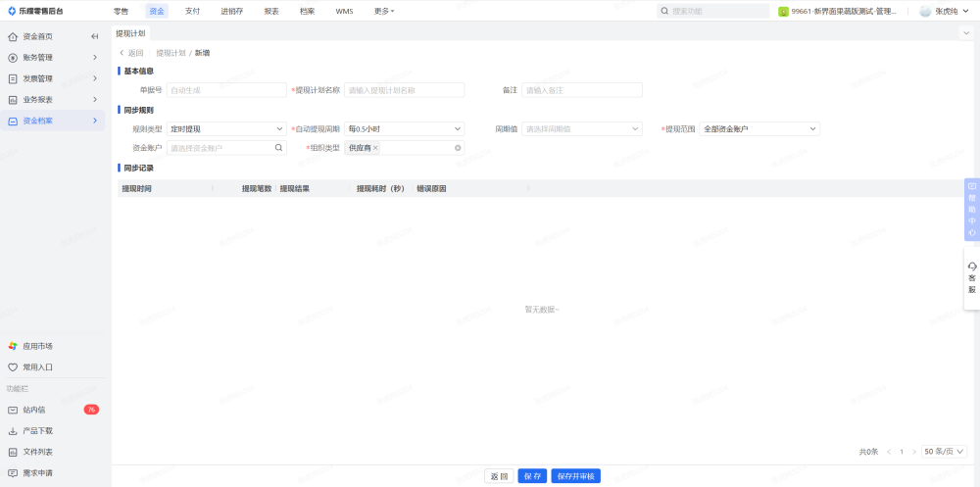Image resolution: width=980 pixels, height=487 pixels.
Task: Expand the 规则类型 dropdown
Action: (225, 128)
